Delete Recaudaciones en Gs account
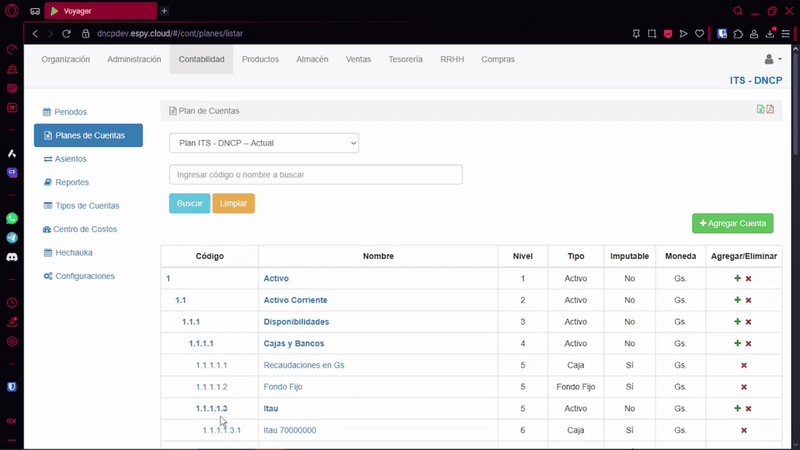 744,366
